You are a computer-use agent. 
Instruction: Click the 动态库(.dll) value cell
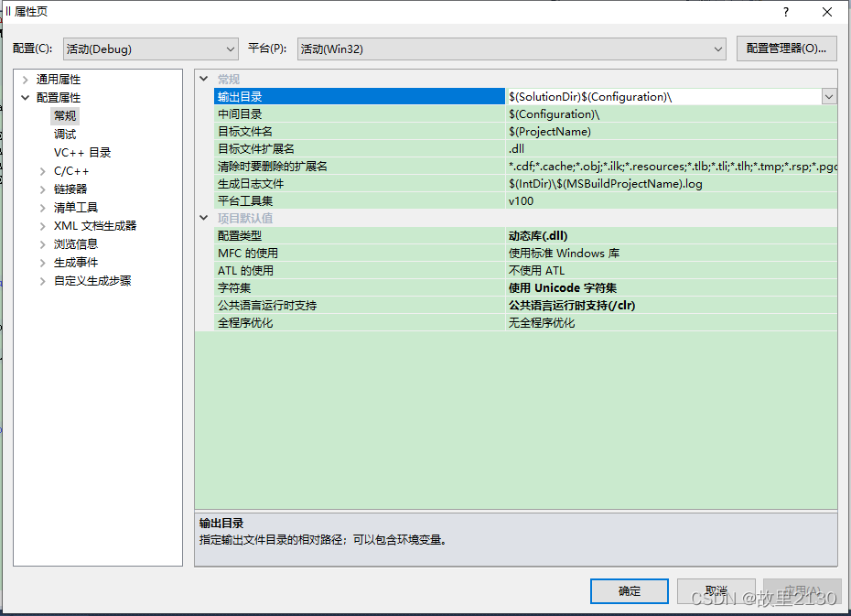click(x=672, y=235)
